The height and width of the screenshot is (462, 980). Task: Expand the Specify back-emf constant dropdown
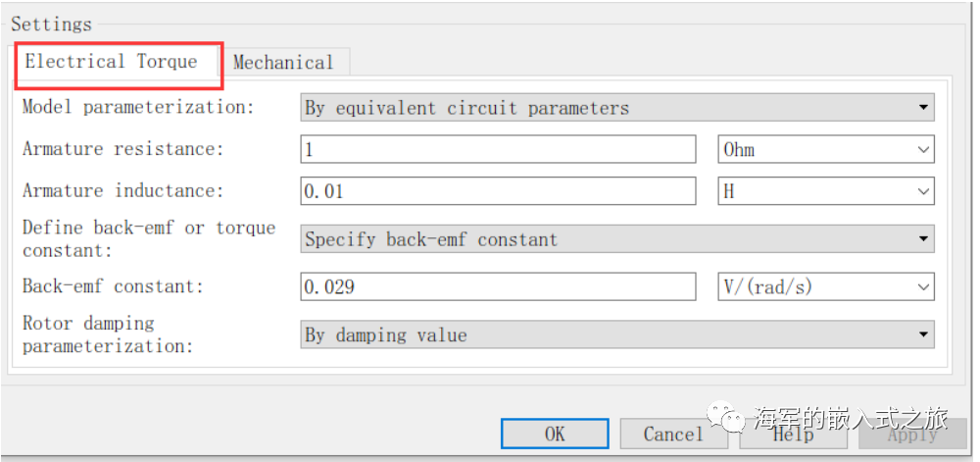616,239
